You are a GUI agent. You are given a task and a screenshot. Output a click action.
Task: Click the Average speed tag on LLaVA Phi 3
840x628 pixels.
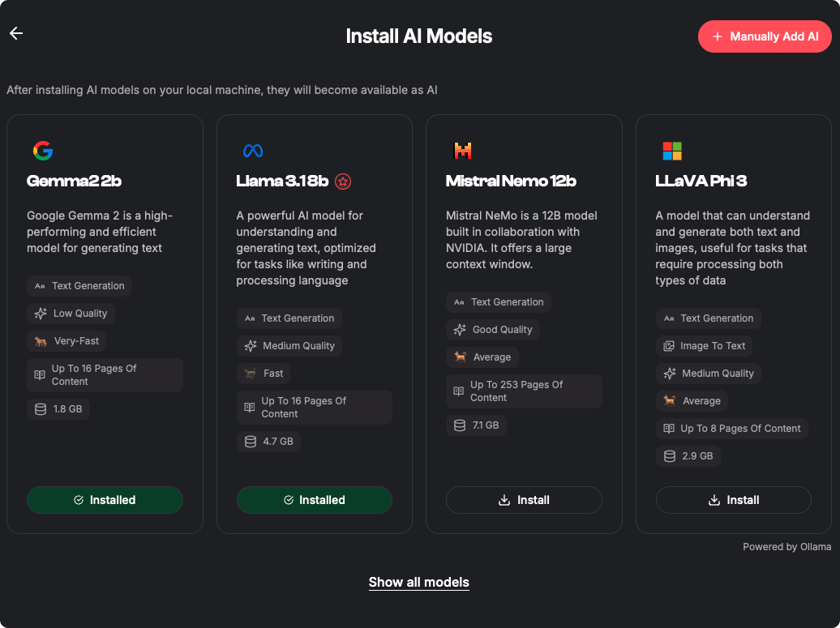tap(692, 401)
